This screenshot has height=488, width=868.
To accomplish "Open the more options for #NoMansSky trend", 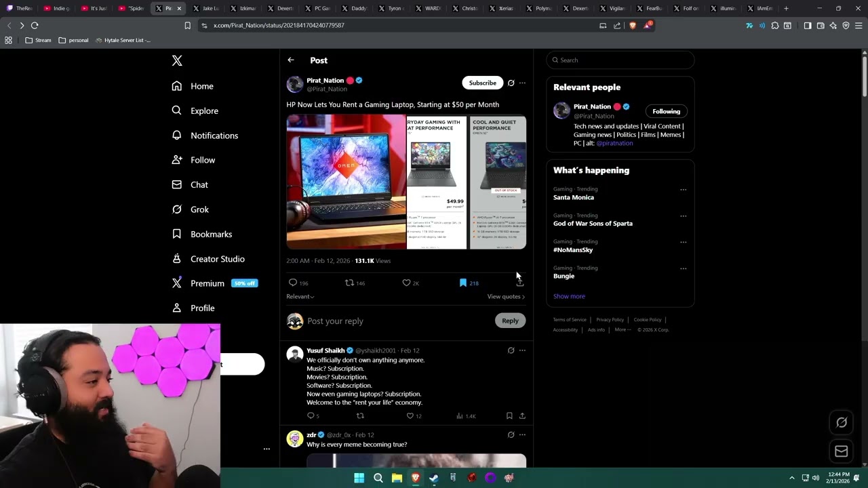I will [683, 242].
